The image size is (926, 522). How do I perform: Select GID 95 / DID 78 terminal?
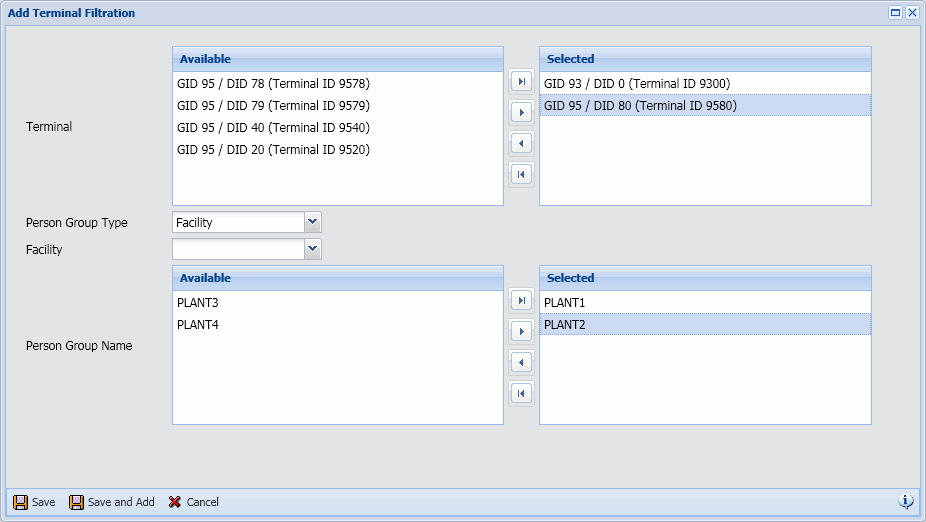point(273,84)
